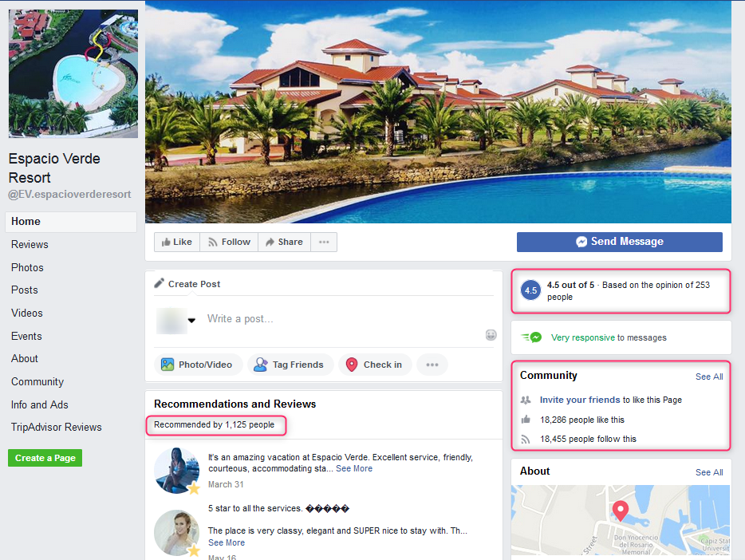The height and width of the screenshot is (560, 745).
Task: Click the Create Post pencil icon
Action: pos(160,283)
